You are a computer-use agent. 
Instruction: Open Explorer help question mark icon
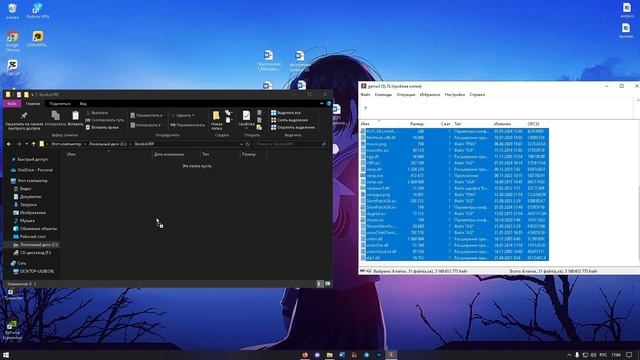[329, 104]
